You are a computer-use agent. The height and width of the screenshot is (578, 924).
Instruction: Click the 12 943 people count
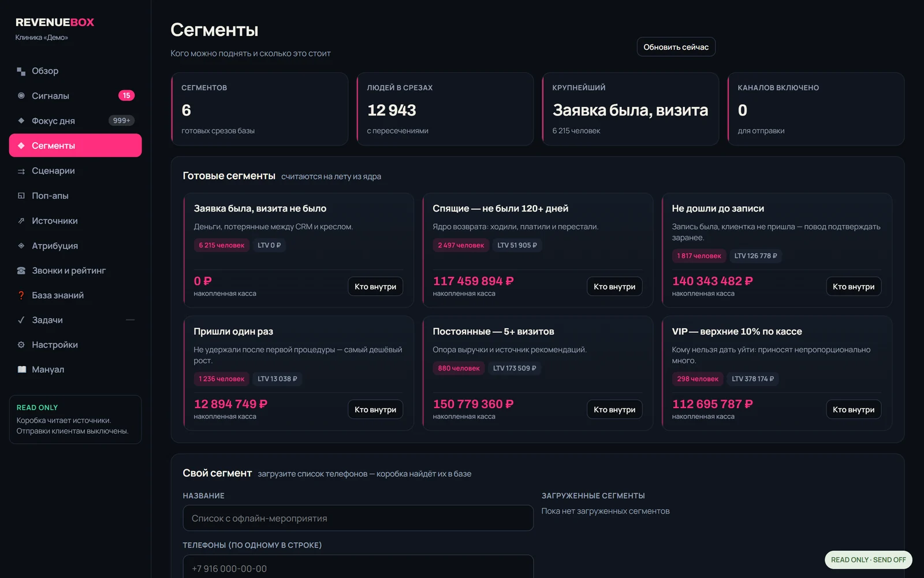point(392,110)
